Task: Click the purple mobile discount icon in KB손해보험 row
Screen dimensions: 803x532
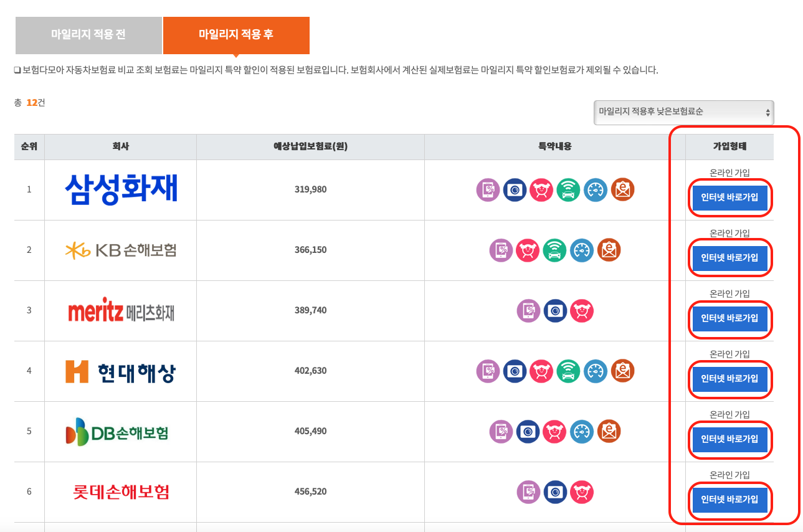Action: pyautogui.click(x=501, y=250)
